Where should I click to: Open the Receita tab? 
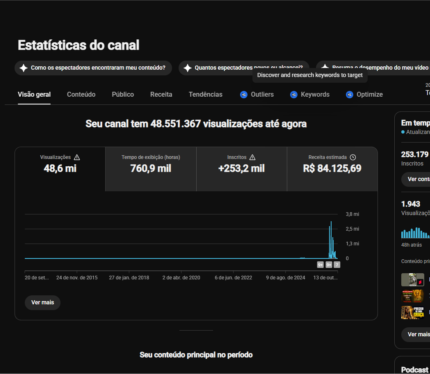point(161,95)
